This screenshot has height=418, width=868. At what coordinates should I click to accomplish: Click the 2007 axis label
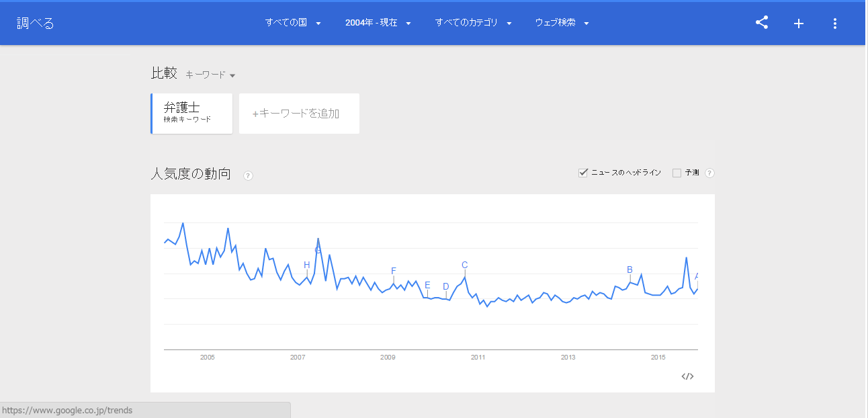pos(298,357)
